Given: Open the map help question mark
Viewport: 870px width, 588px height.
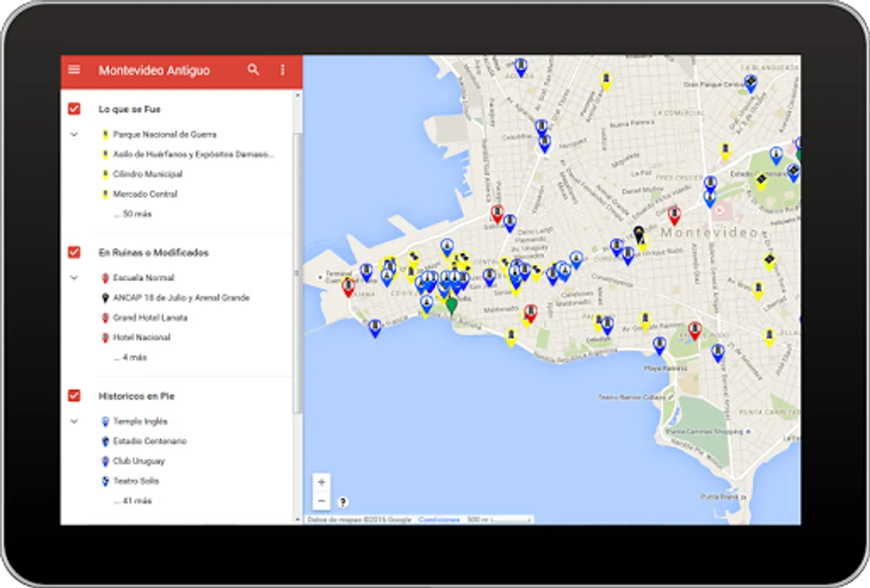Looking at the screenshot, I should (343, 502).
